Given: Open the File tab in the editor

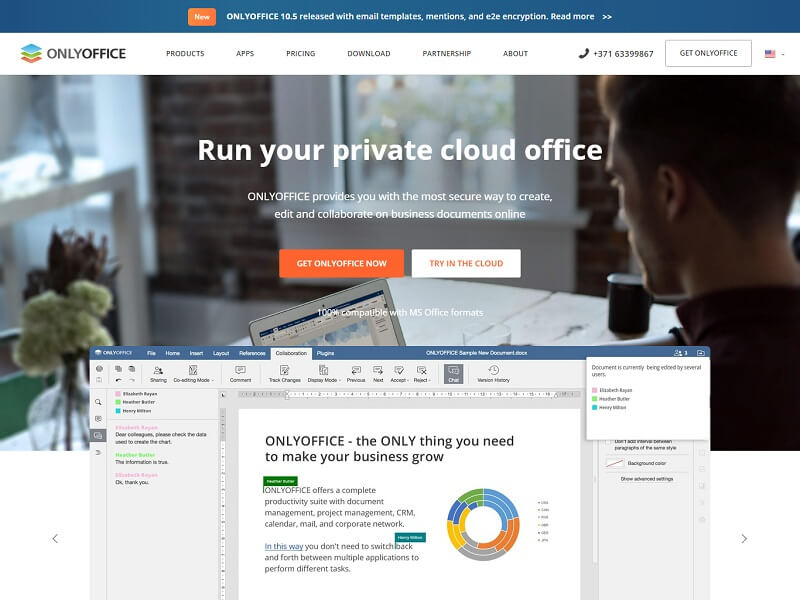Looking at the screenshot, I should tap(152, 353).
